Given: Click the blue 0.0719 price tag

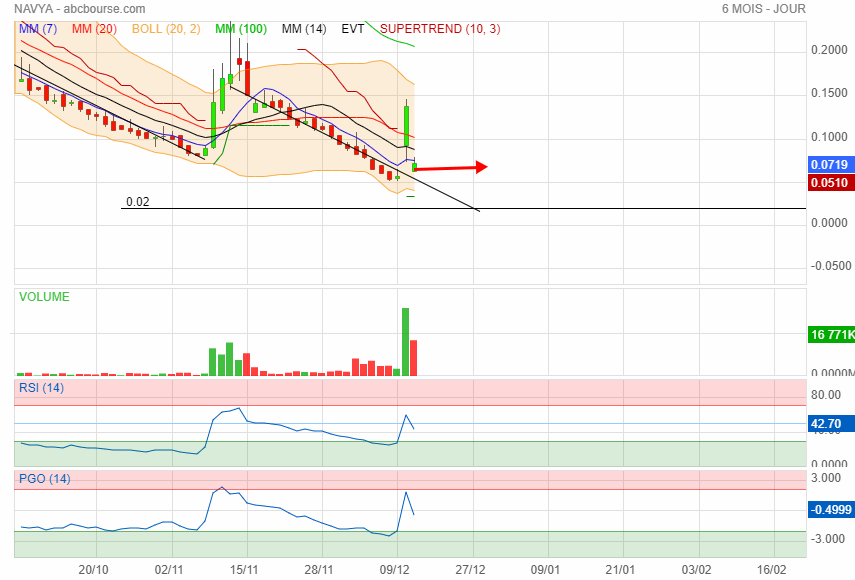Looking at the screenshot, I should [x=830, y=165].
